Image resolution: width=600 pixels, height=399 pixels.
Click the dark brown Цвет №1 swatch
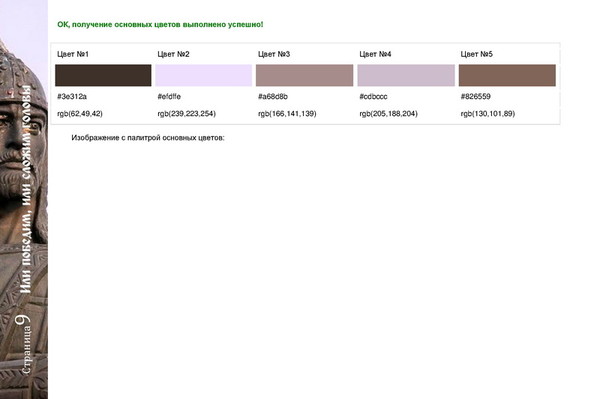point(103,75)
